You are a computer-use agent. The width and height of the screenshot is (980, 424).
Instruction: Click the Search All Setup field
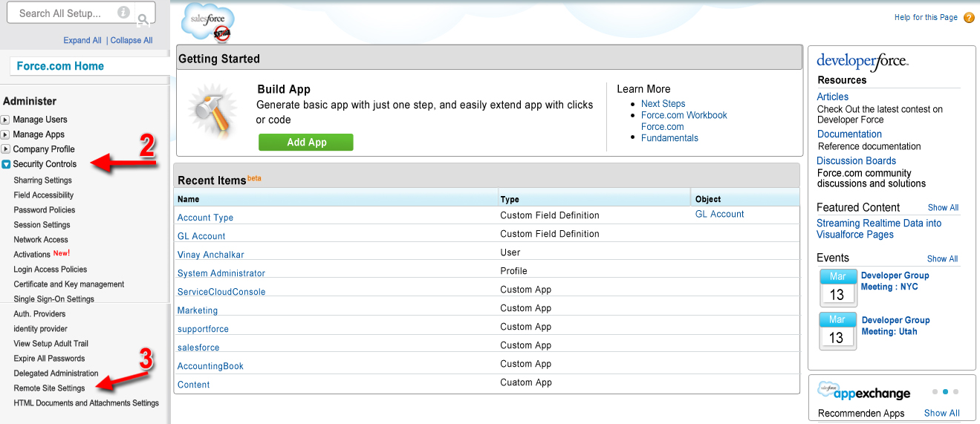point(63,13)
